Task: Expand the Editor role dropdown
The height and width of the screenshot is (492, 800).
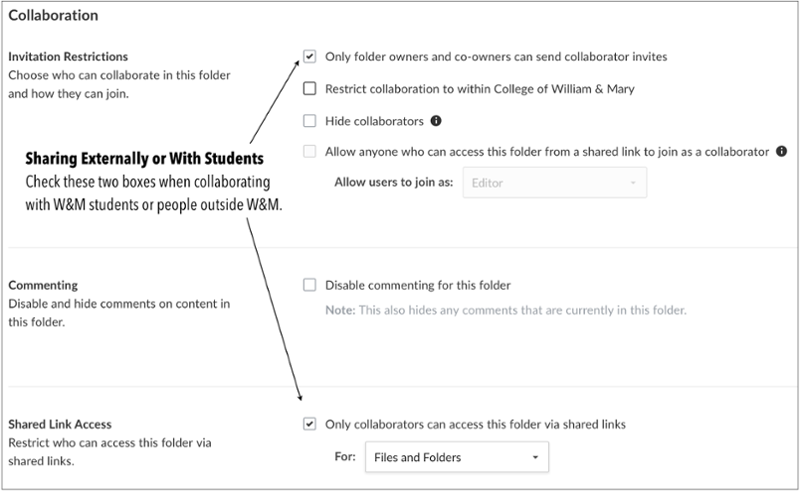Action: click(x=553, y=183)
